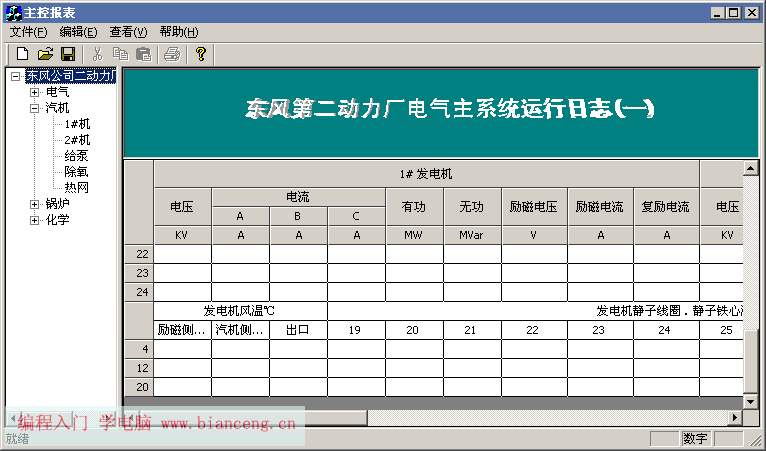Collapse the 东风公司二动力厂 root node

coord(16,76)
